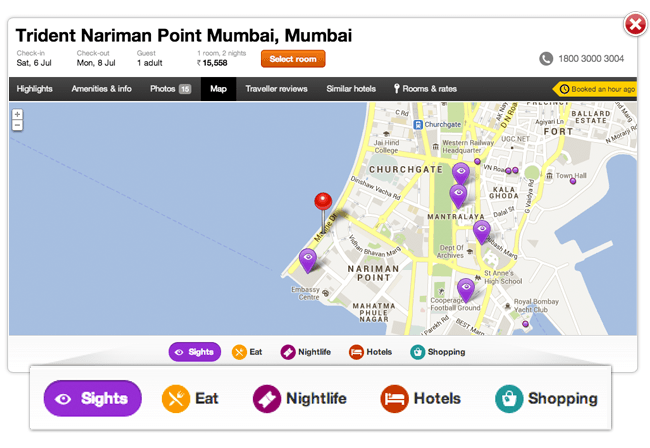Click the small Nightlife icon below the map
Screen dimensions: 650x448
tap(288, 352)
